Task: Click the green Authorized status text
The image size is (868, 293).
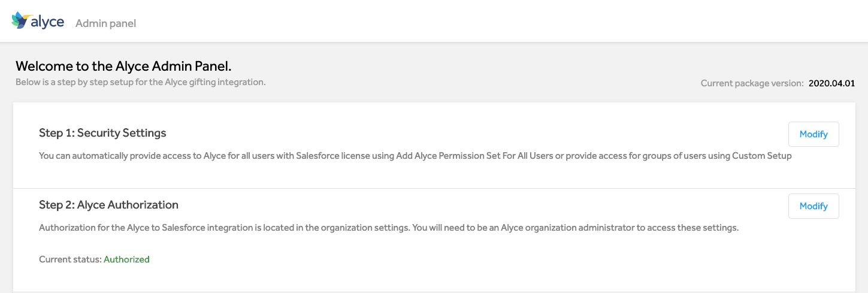Action: pyautogui.click(x=126, y=259)
